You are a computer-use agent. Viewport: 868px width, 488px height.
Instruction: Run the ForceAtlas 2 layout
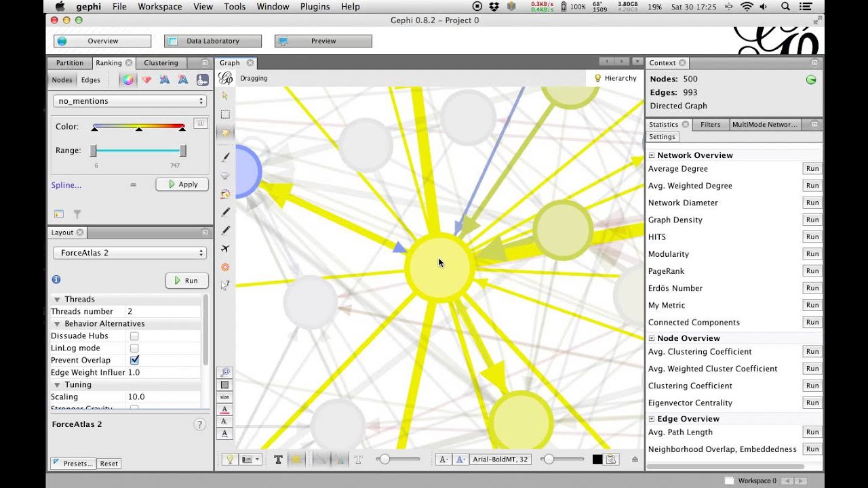point(186,281)
